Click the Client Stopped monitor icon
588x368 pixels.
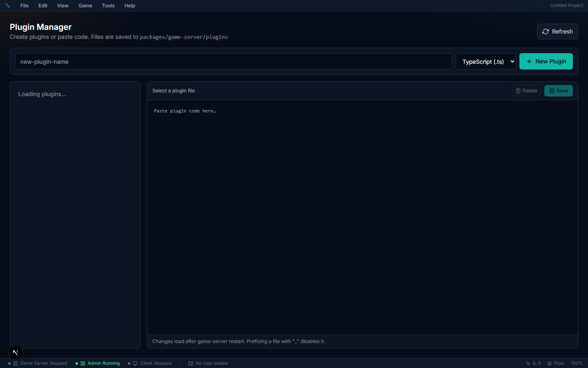point(135,363)
